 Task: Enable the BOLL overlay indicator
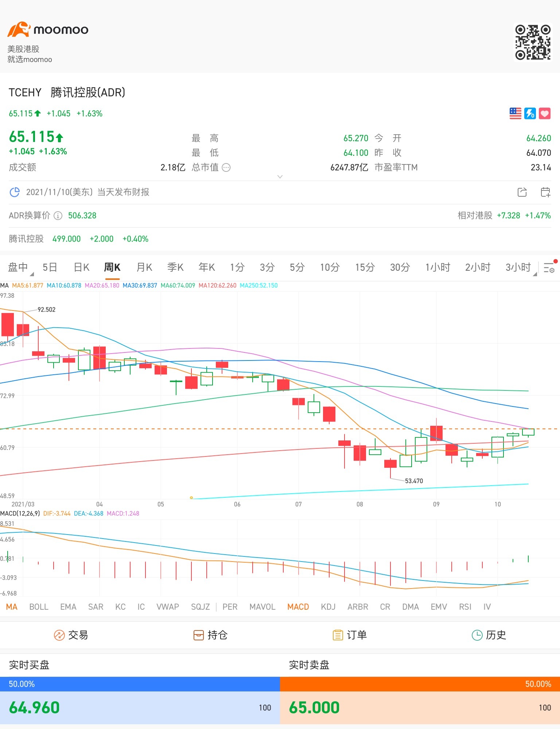tap(39, 607)
